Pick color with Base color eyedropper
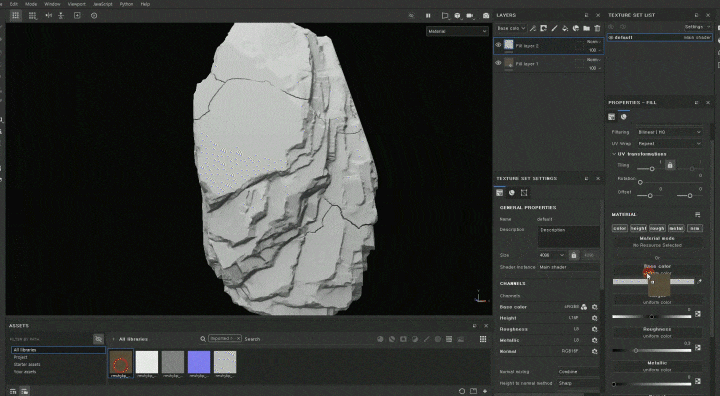Screen dimensions: 720x396 point(699,282)
